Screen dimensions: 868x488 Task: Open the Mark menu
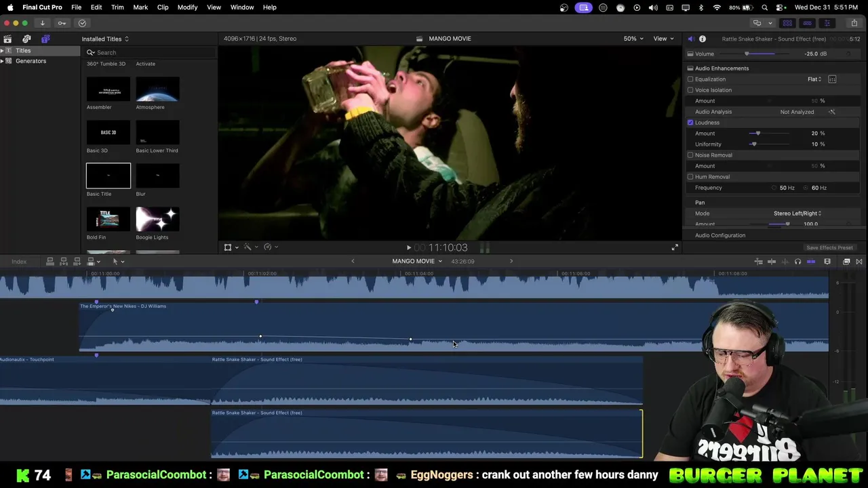coord(140,7)
